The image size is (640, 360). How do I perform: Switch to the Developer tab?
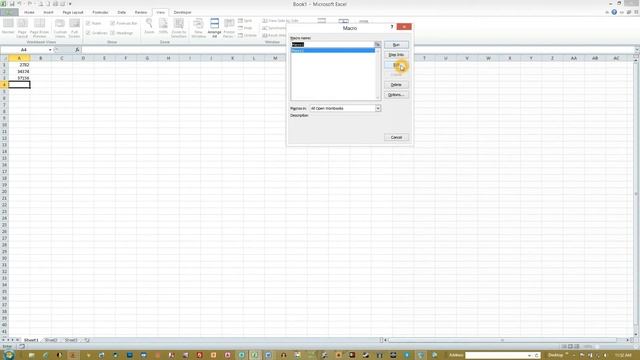(182, 12)
